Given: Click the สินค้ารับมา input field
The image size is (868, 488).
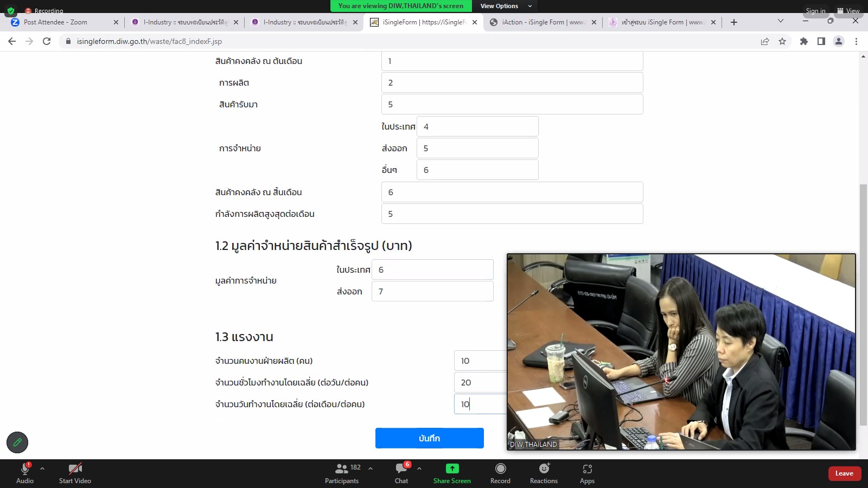Looking at the screenshot, I should click(512, 104).
